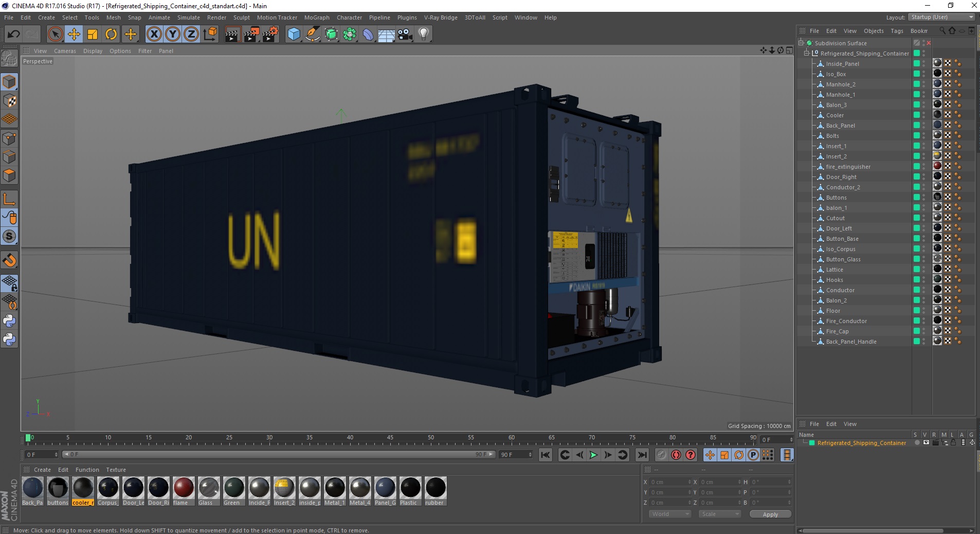Click the preview range end field 90 F
Viewport: 980px width, 534px height.
[x=516, y=455]
